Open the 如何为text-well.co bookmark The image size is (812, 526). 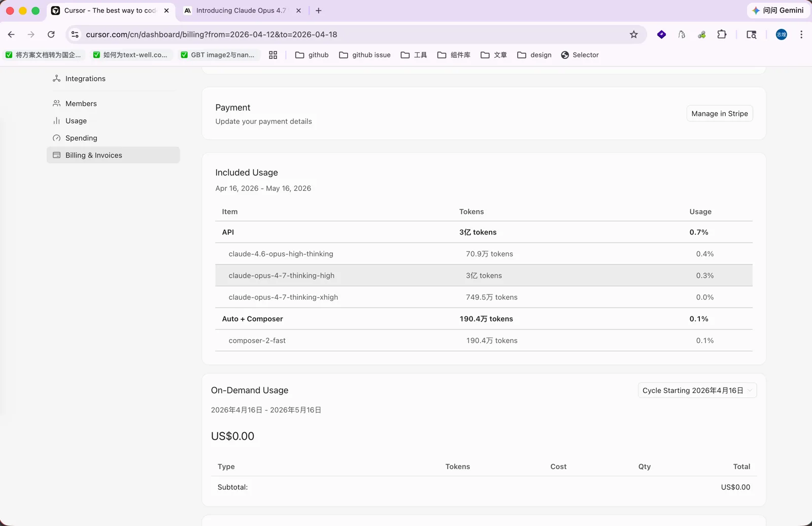(x=130, y=55)
